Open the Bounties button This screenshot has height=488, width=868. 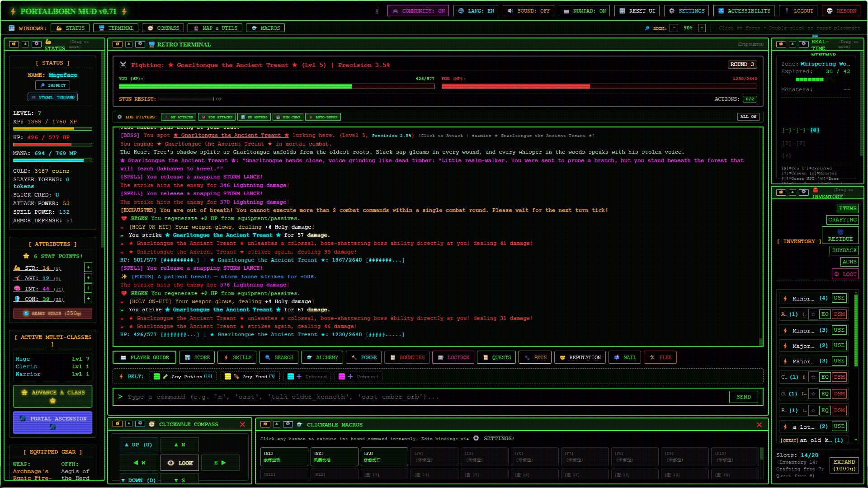pyautogui.click(x=407, y=357)
